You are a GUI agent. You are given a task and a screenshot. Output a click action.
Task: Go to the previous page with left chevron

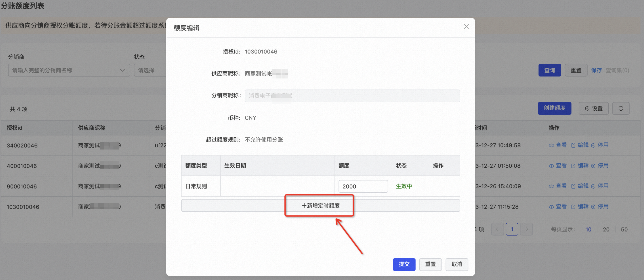tap(497, 229)
